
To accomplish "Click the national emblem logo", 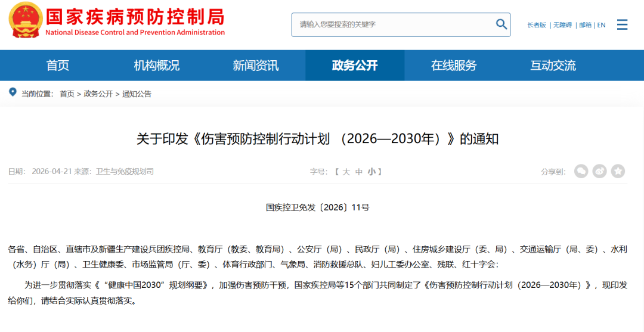I will (x=24, y=20).
